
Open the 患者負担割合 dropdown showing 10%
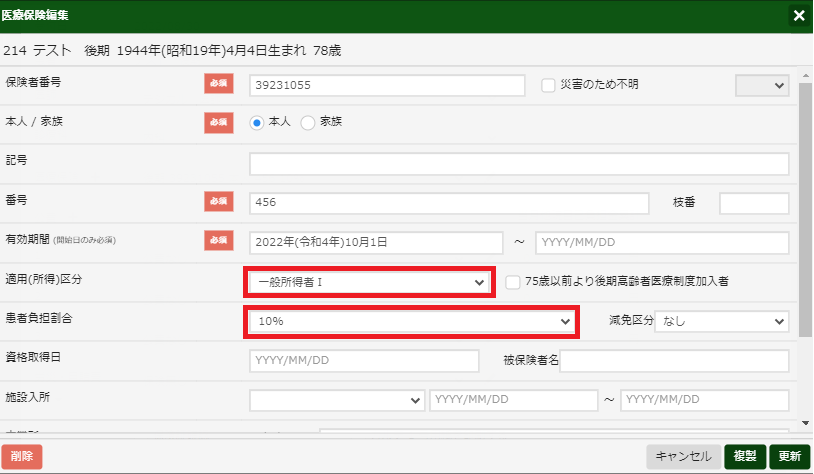coord(411,321)
